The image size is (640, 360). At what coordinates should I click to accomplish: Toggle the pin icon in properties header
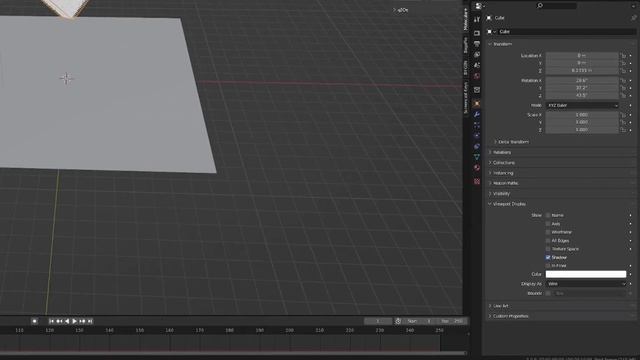click(633, 18)
